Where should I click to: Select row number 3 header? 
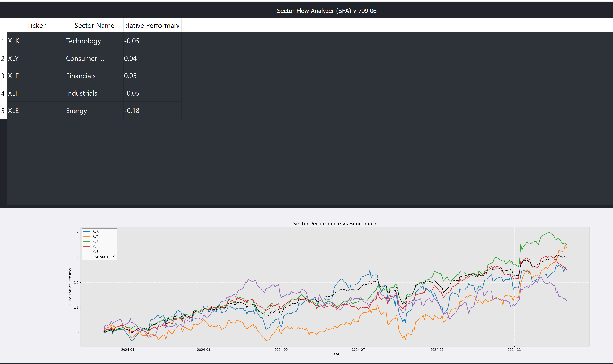(x=3, y=76)
